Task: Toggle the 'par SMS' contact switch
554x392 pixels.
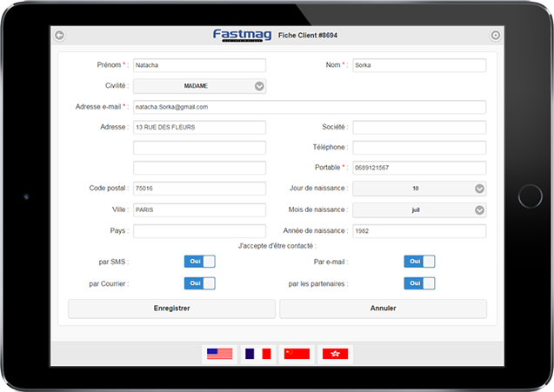Action: [199, 261]
